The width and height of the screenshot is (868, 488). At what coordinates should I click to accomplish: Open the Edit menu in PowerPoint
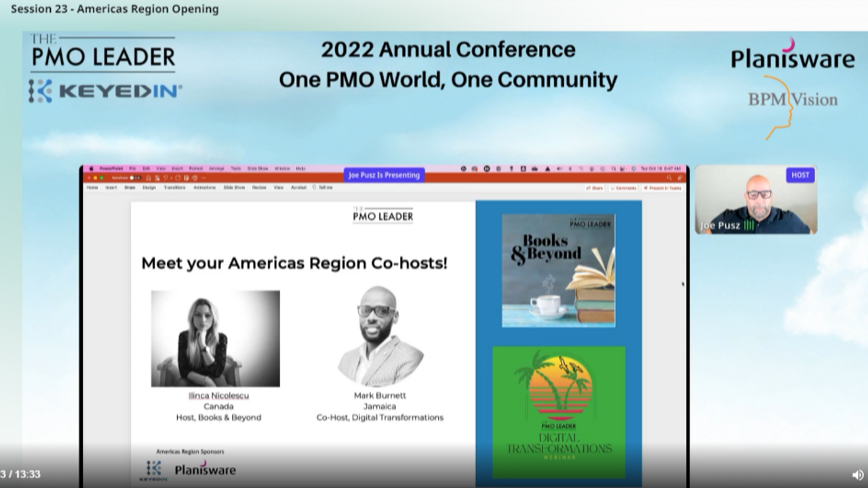pyautogui.click(x=146, y=168)
